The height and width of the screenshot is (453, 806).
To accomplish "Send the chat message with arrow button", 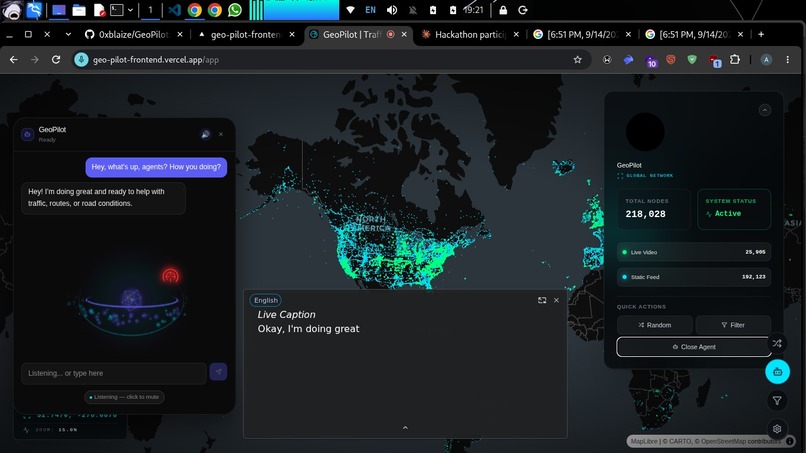I will [x=218, y=372].
